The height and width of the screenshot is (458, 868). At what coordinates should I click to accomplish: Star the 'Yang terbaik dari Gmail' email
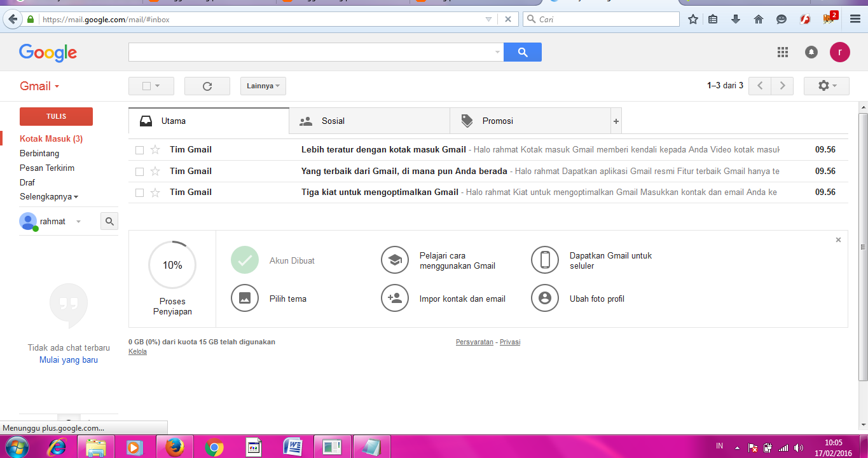155,171
